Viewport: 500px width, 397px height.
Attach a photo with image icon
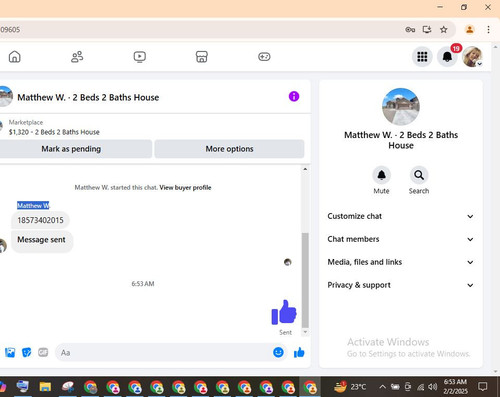[10, 353]
